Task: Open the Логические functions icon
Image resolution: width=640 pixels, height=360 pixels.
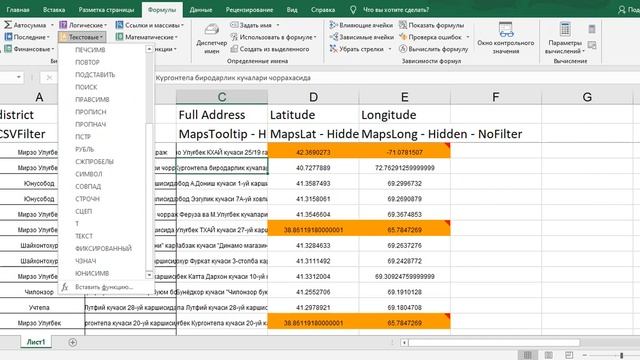Action: (63, 25)
